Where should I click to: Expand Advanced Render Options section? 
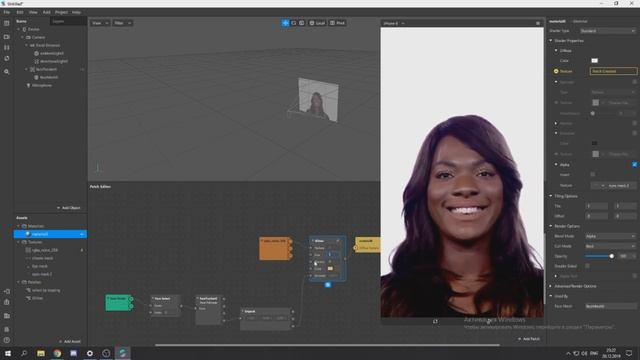pos(551,286)
